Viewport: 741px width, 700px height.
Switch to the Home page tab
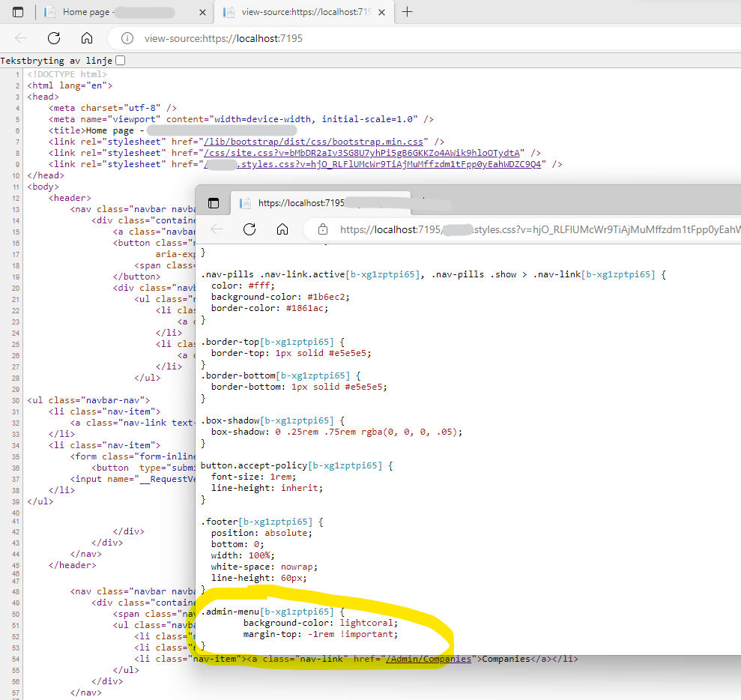point(118,12)
